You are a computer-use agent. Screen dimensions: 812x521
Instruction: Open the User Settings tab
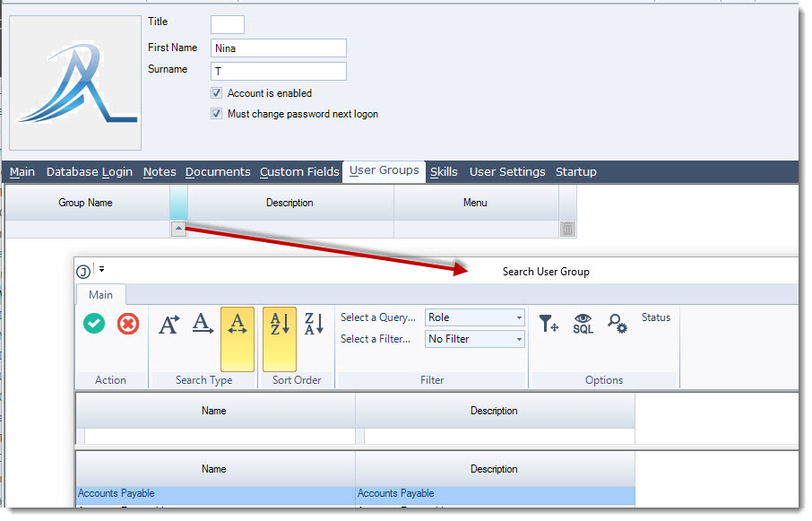(x=507, y=172)
